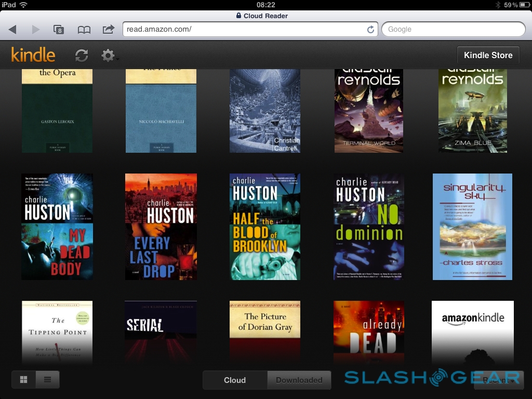Tap the battery indicator icon

pyautogui.click(x=525, y=5)
